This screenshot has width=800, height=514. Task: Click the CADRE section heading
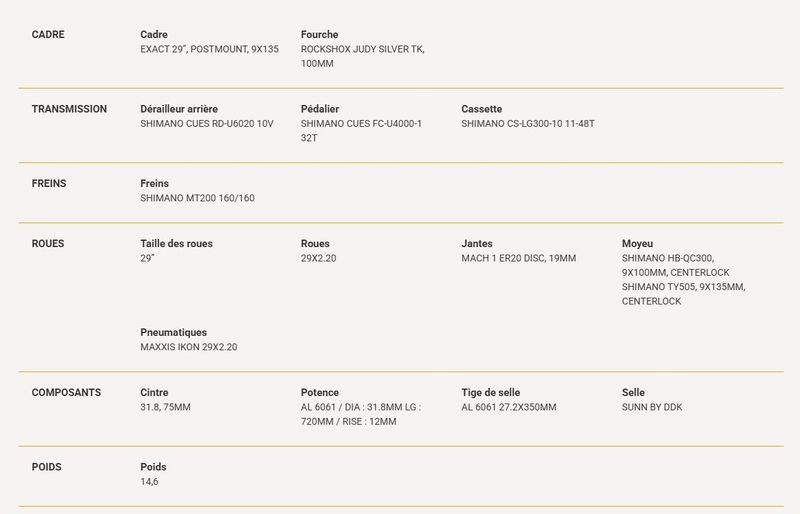pos(48,35)
